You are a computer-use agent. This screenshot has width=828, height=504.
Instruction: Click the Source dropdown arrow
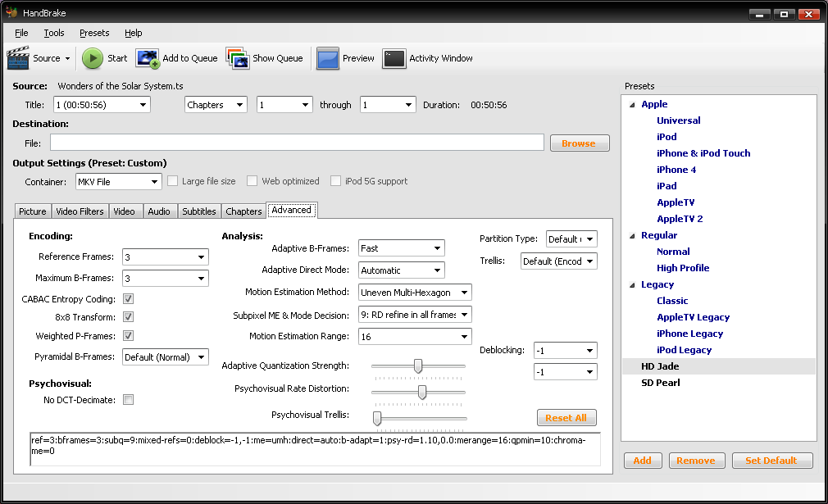point(67,58)
